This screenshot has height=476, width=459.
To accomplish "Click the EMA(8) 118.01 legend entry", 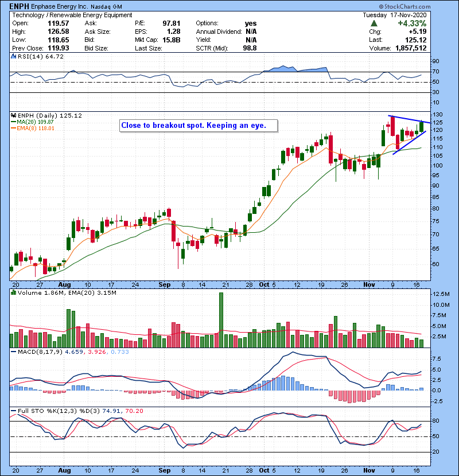I will (x=33, y=128).
